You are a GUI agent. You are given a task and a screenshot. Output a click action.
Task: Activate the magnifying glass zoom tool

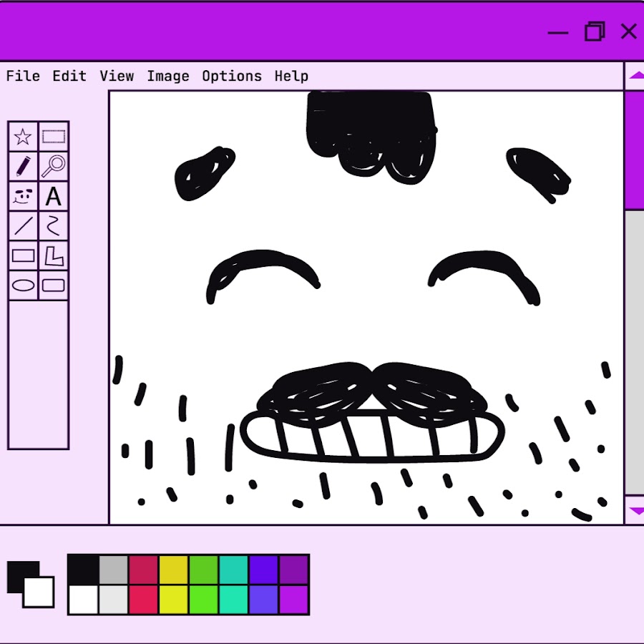coord(54,166)
